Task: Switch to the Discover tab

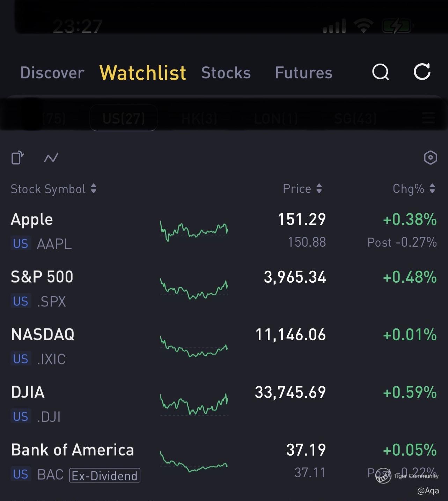Action: [x=52, y=73]
